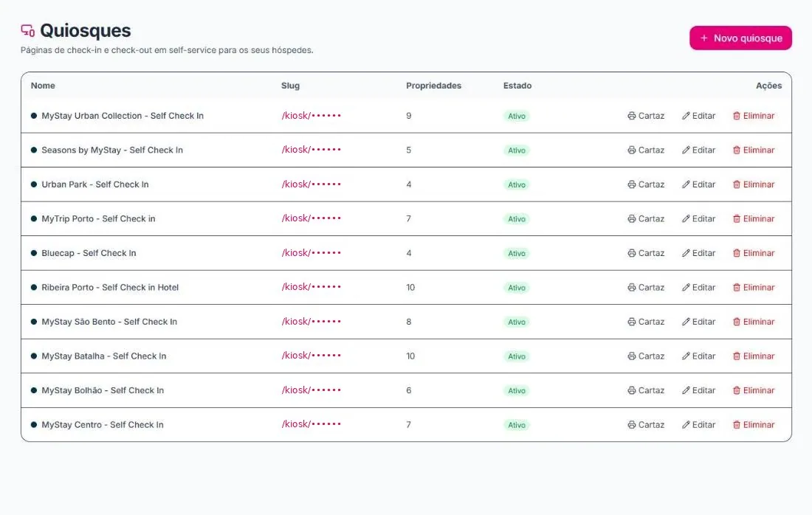This screenshot has width=812, height=515.
Task: Open MyStay Batalha slug link
Action: pos(312,356)
